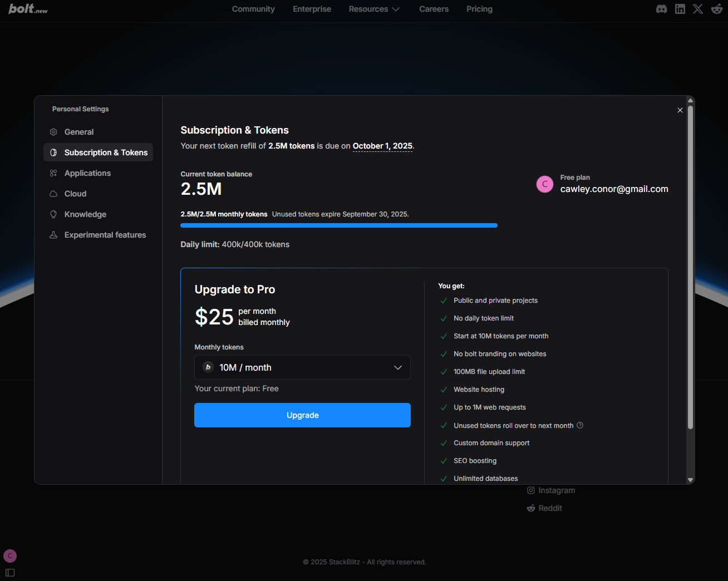Open the Enterprise menu item
The height and width of the screenshot is (581, 728).
click(312, 9)
